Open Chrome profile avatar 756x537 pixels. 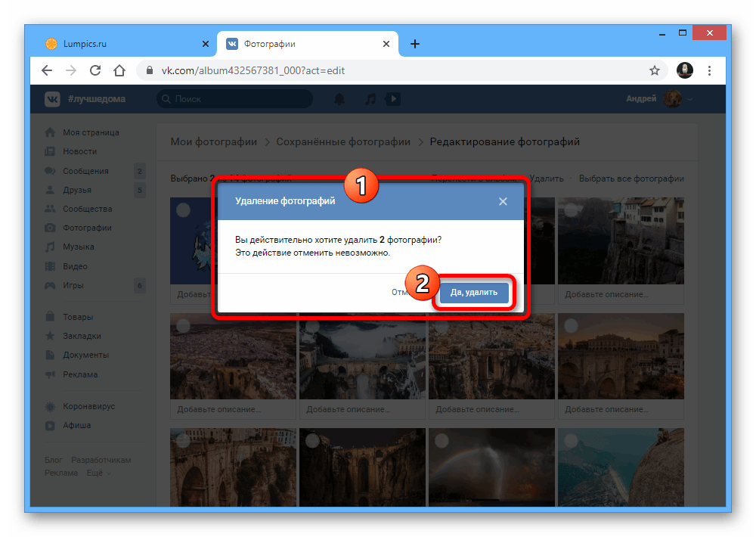pyautogui.click(x=685, y=70)
